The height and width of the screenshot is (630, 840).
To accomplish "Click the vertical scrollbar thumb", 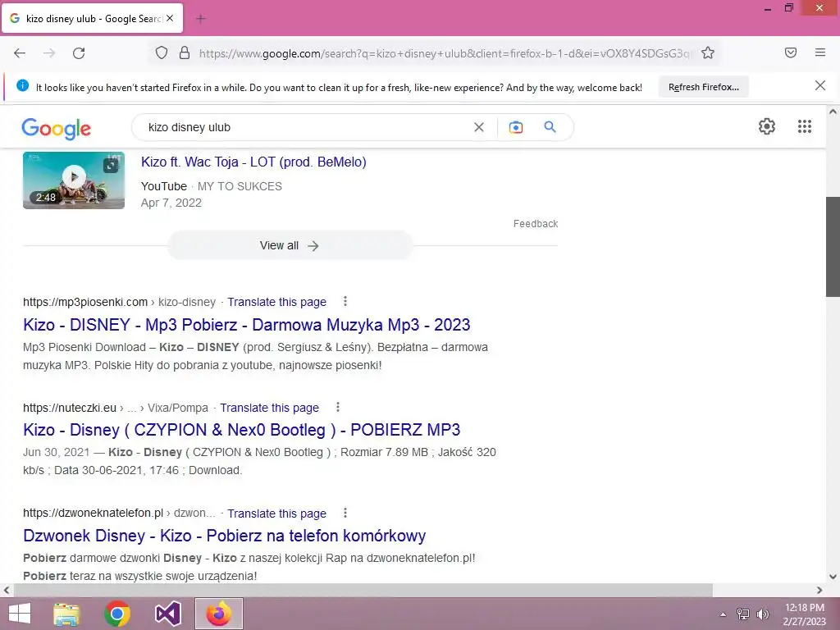I will click(x=833, y=246).
